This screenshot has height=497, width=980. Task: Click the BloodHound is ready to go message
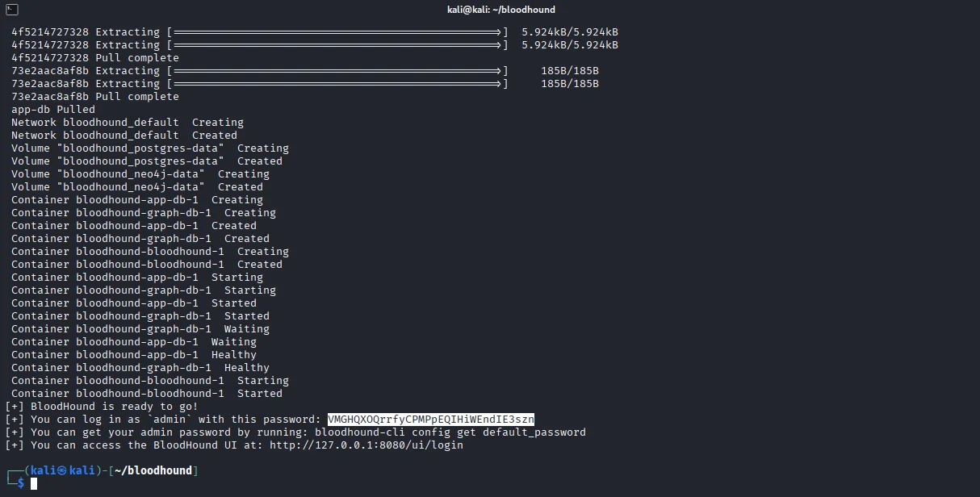pos(115,407)
